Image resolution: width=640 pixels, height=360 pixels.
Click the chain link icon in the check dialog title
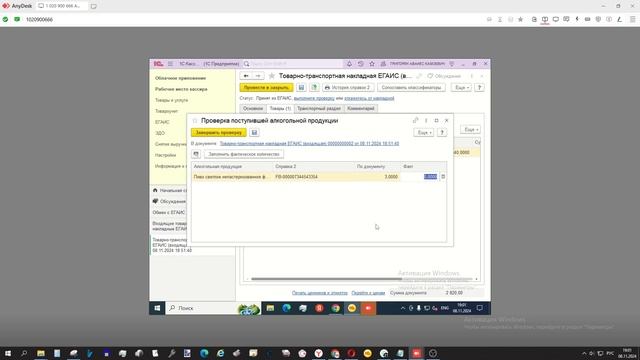click(416, 120)
